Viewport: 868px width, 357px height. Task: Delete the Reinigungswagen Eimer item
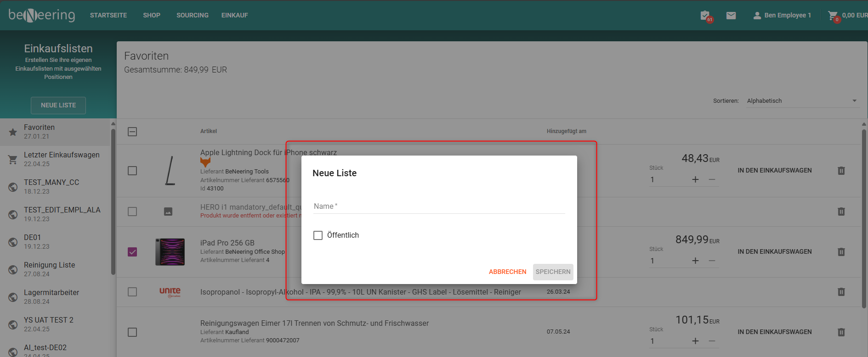point(841,332)
